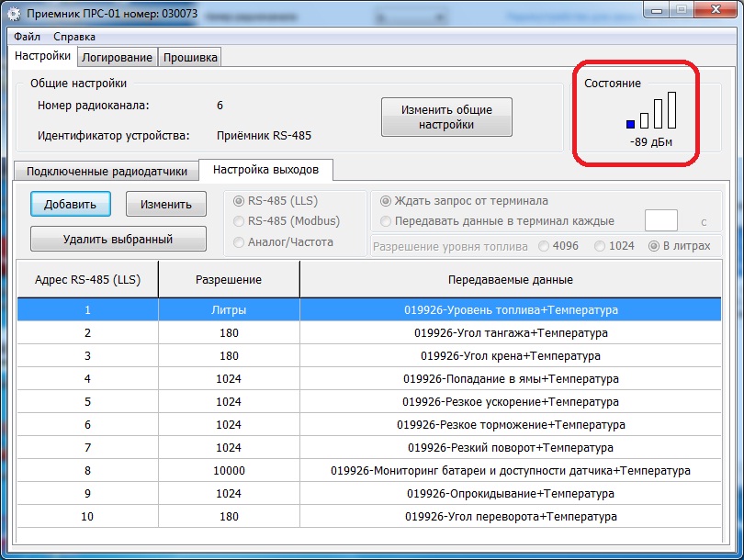Open the Файл menu

[27, 37]
